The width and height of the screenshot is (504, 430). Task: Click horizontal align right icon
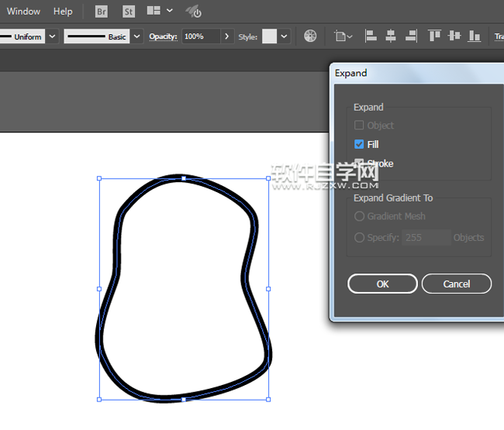click(411, 36)
